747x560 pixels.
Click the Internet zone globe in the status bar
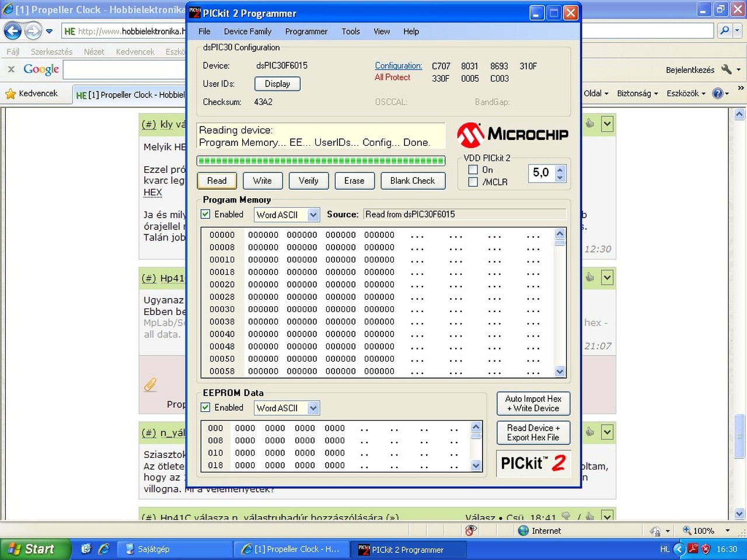pos(523,530)
